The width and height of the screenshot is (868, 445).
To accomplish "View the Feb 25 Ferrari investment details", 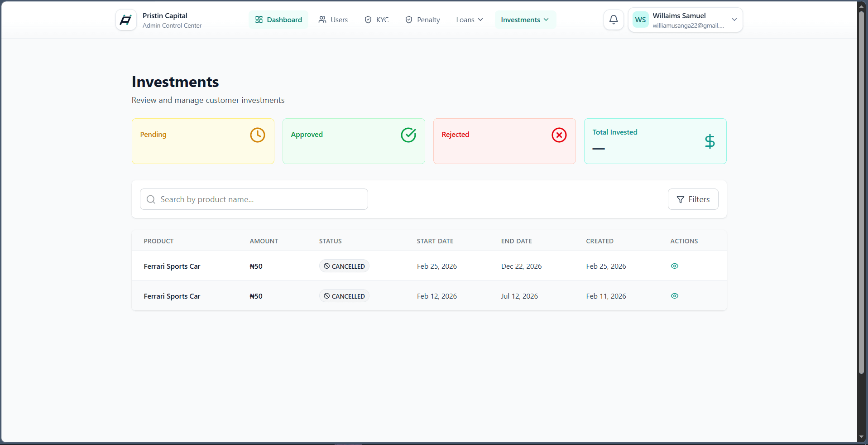I will 674,266.
